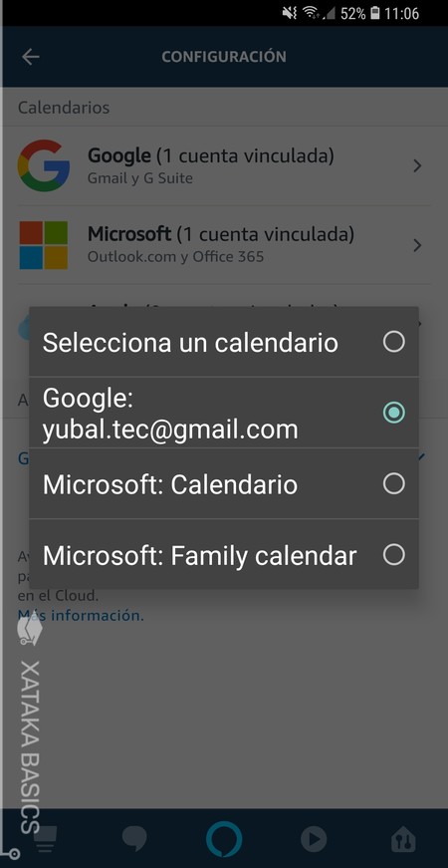
Task: Select Google yubal.tec@gmail.com radio button
Action: click(x=394, y=413)
